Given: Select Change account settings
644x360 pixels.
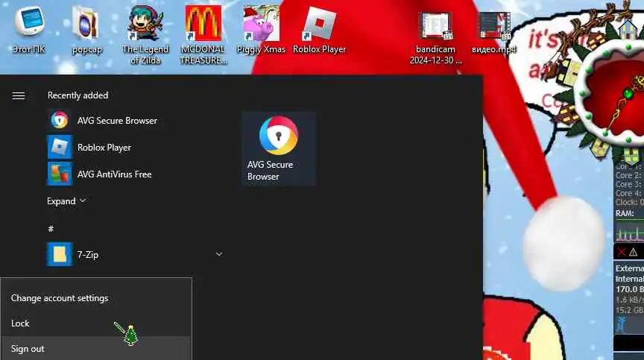Looking at the screenshot, I should click(x=60, y=298).
